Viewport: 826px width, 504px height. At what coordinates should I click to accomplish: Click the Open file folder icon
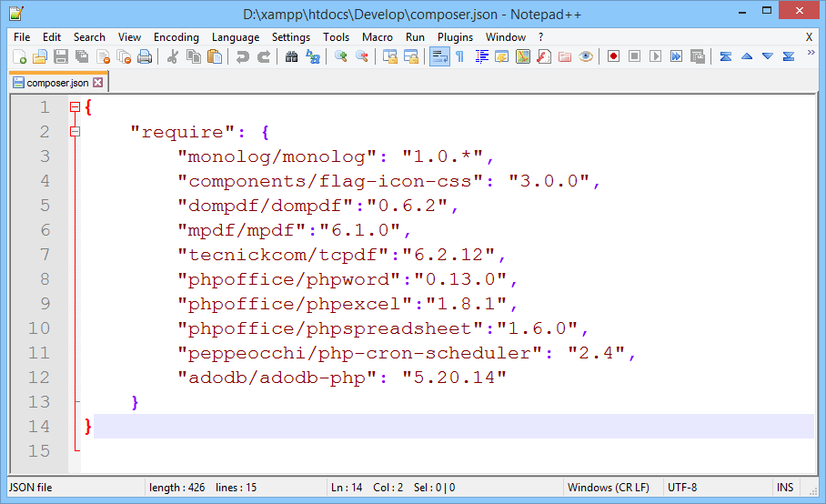tap(39, 56)
